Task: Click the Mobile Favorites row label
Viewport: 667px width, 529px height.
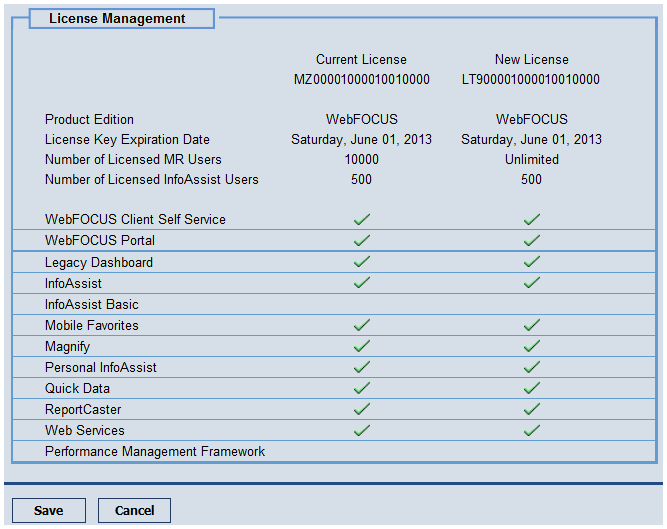Action: 92,325
